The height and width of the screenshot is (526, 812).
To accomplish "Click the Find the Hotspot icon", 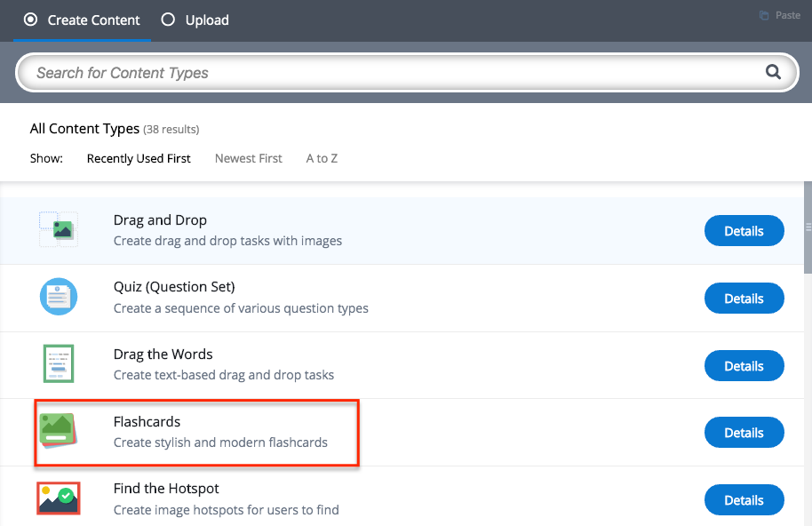I will pos(59,498).
